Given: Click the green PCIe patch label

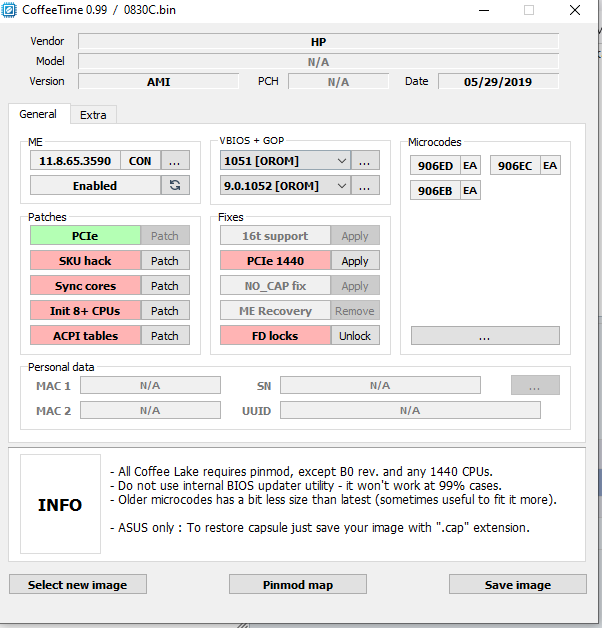Looking at the screenshot, I should point(85,236).
